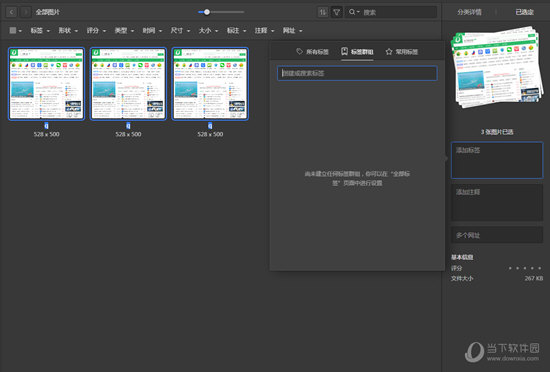This screenshot has height=372, width=550.
Task: Switch to the 标签群组 tab
Action: click(x=357, y=52)
